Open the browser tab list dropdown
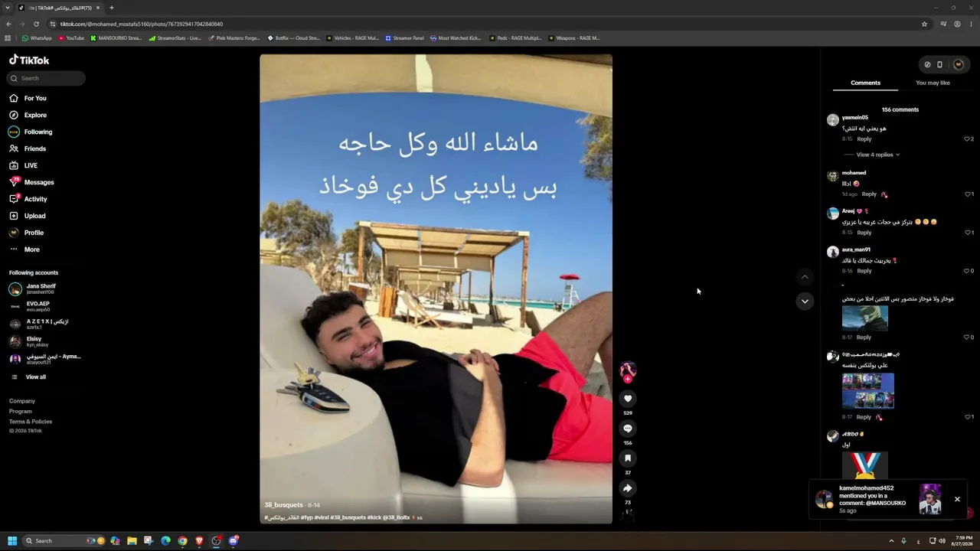Image resolution: width=980 pixels, height=551 pixels. 8,8
